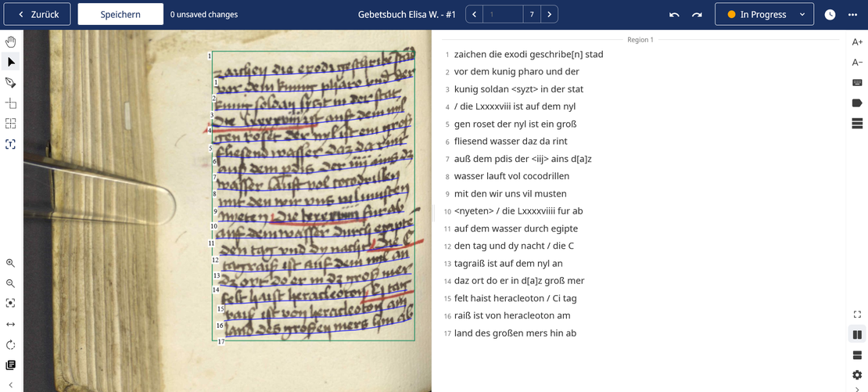
Task: Open the three-dot more options menu
Action: click(852, 15)
